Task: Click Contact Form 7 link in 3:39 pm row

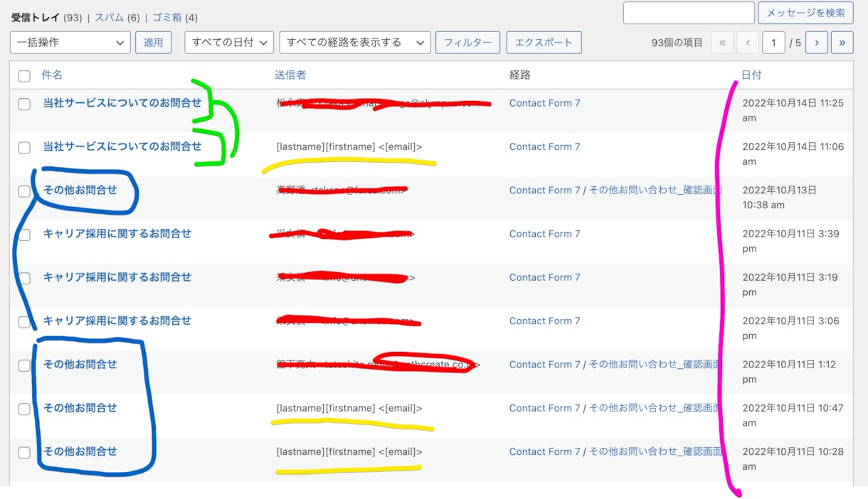Action: click(545, 233)
